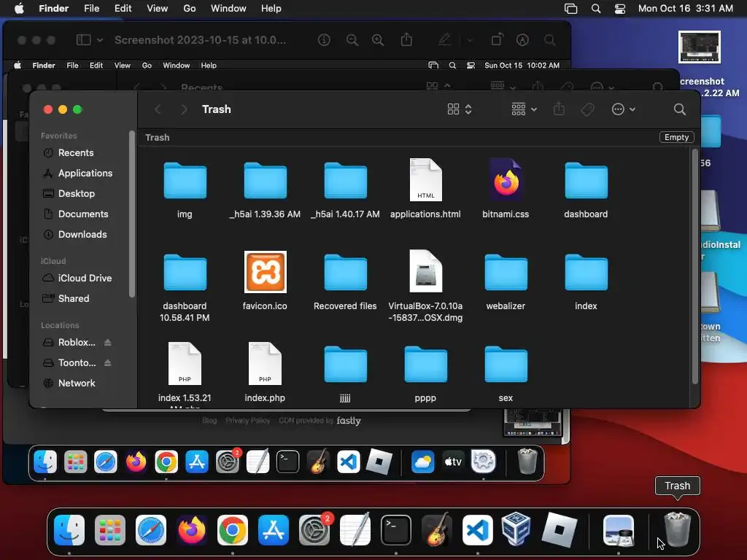Select the _h5ai 1.40.17 AM folder

[345, 181]
